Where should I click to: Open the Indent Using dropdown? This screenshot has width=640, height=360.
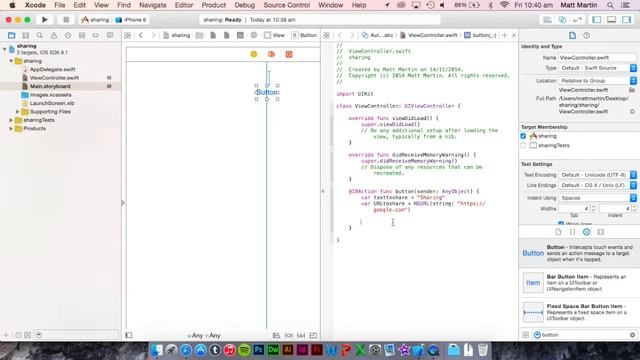click(x=597, y=198)
